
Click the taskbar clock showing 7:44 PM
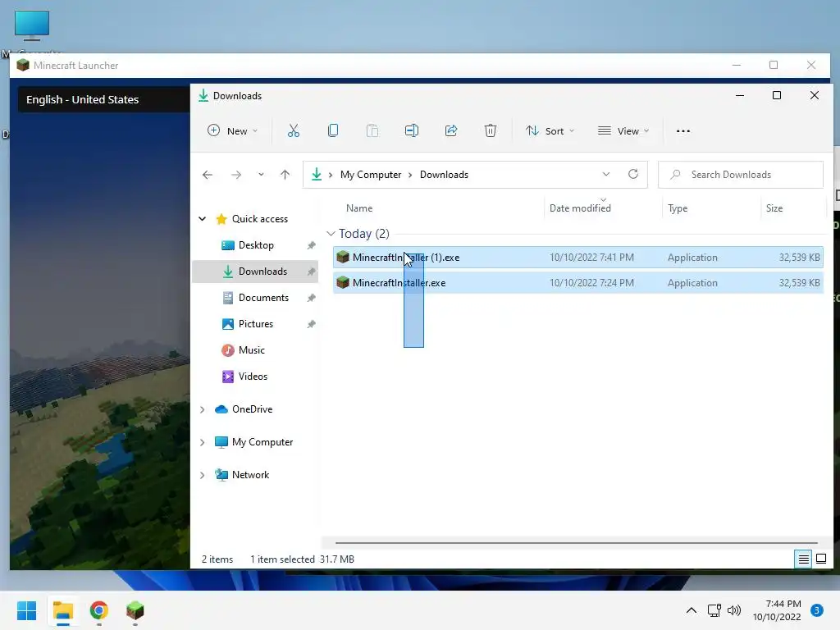click(x=777, y=610)
